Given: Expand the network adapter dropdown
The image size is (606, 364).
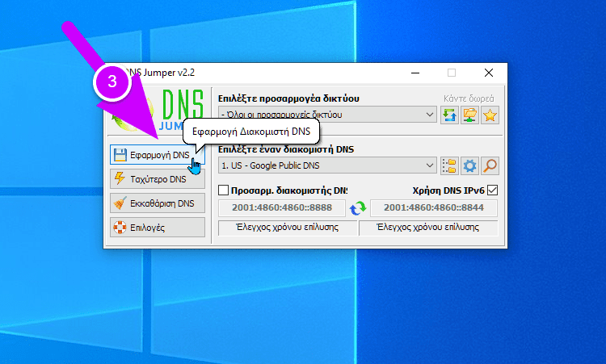Looking at the screenshot, I should point(429,115).
